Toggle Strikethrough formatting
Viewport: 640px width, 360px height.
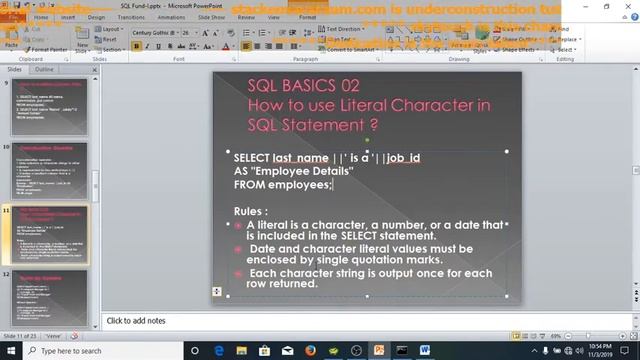click(181, 46)
